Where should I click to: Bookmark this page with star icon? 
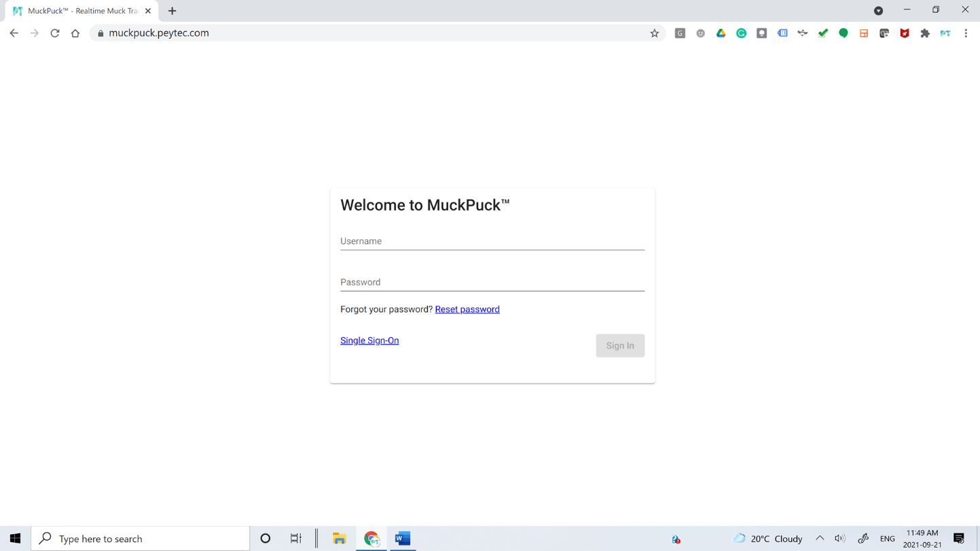pos(655,33)
